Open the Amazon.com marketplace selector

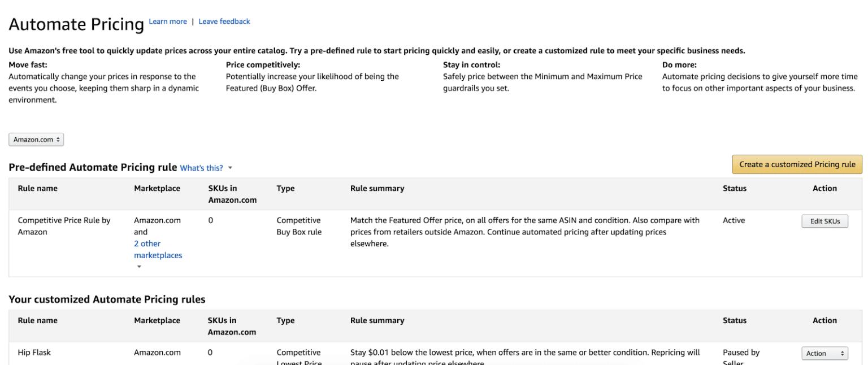point(36,140)
